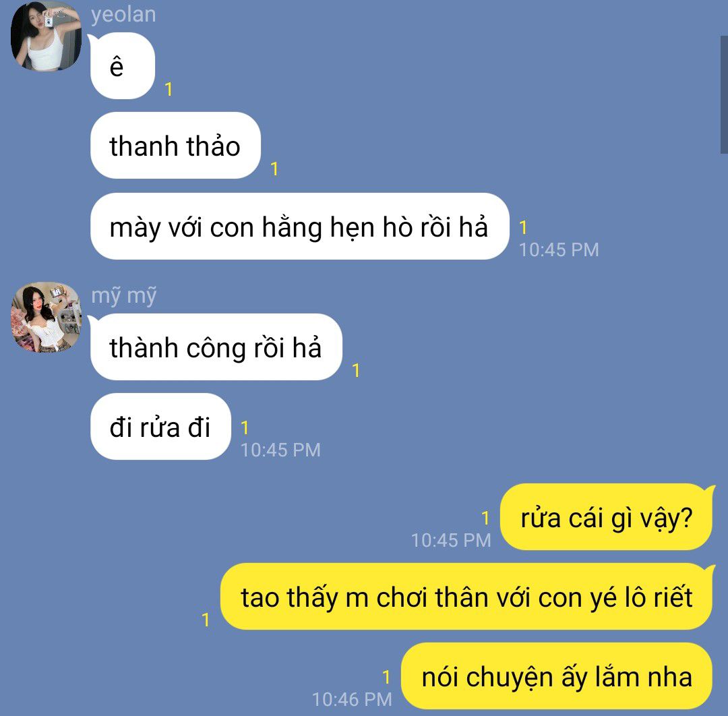Click the scrollbar thumb on right edge
The image size is (728, 716).
724,94
